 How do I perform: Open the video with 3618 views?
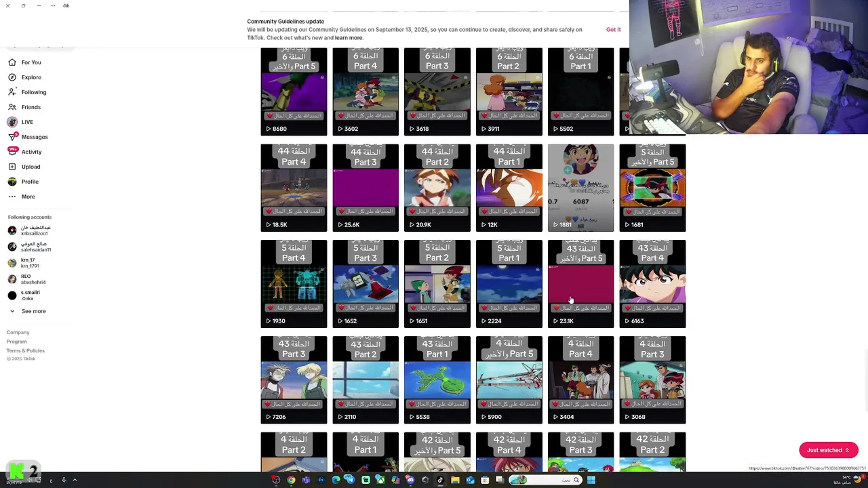click(x=437, y=91)
